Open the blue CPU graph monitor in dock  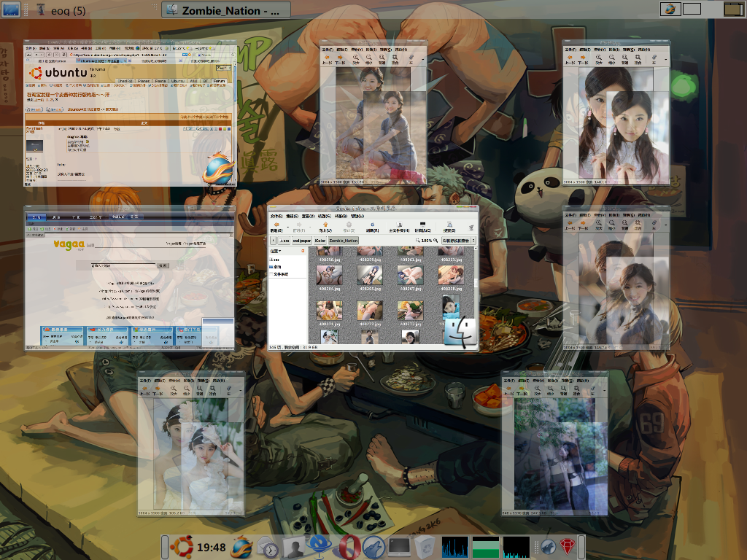pyautogui.click(x=455, y=547)
